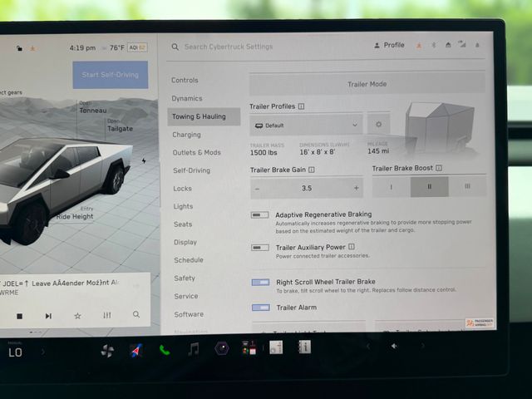Tap the volume speaker icon
Viewport: 532px width, 399px height.
(x=395, y=346)
